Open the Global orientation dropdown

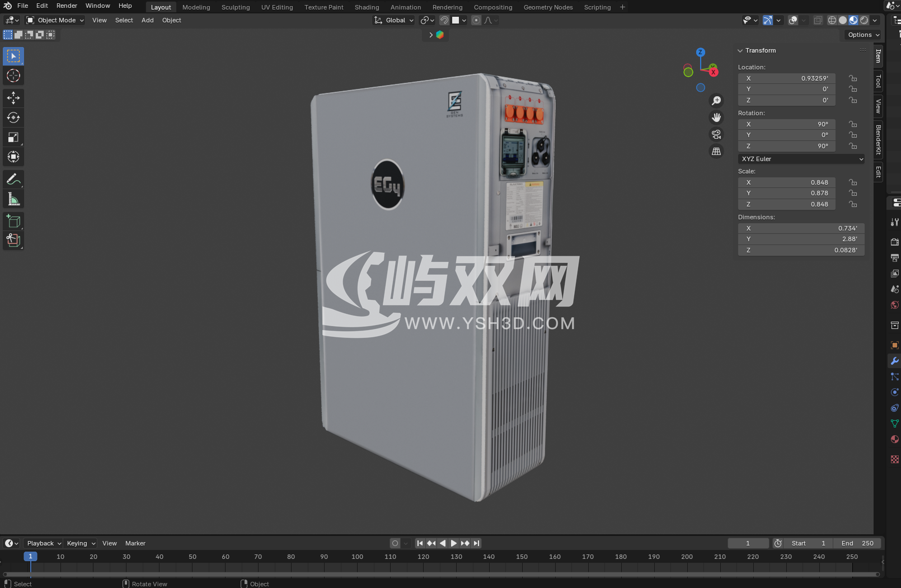point(394,20)
